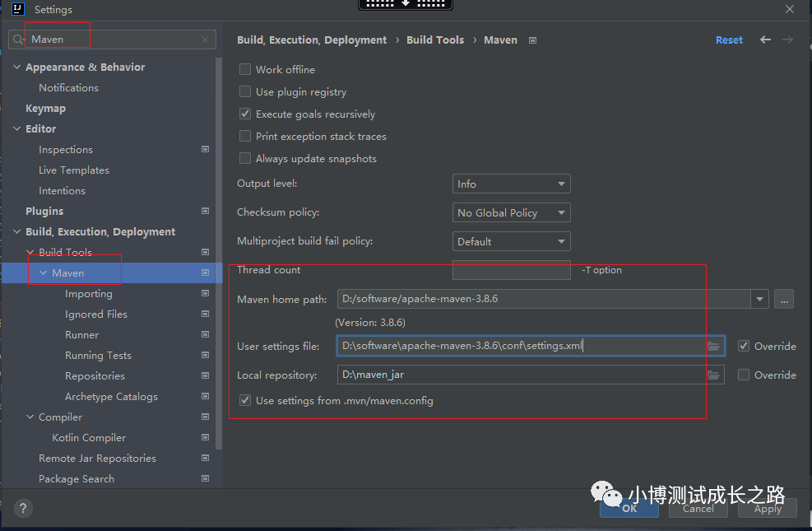Open the Keymap settings page

pyautogui.click(x=45, y=109)
